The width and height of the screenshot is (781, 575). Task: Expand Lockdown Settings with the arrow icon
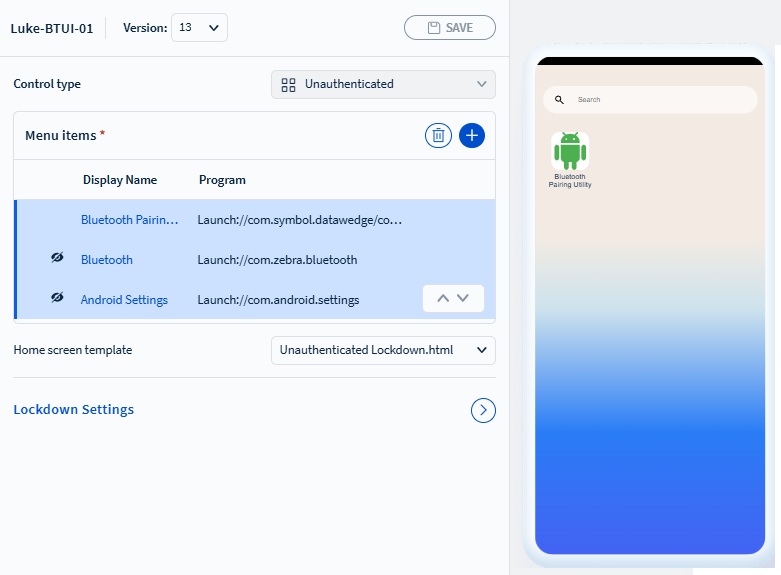[483, 410]
